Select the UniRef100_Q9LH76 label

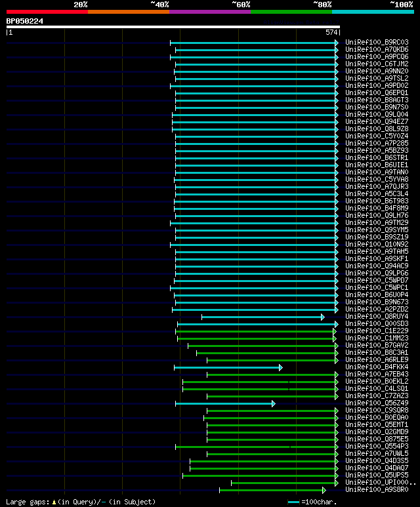click(x=377, y=215)
